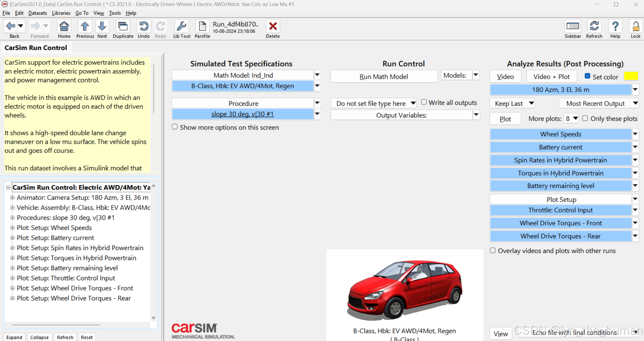Click the Video button

tap(505, 77)
